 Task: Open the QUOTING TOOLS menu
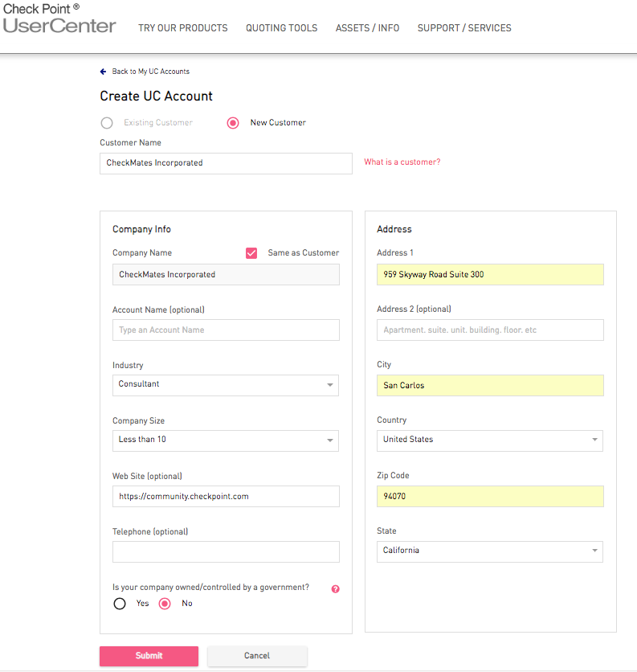point(281,28)
